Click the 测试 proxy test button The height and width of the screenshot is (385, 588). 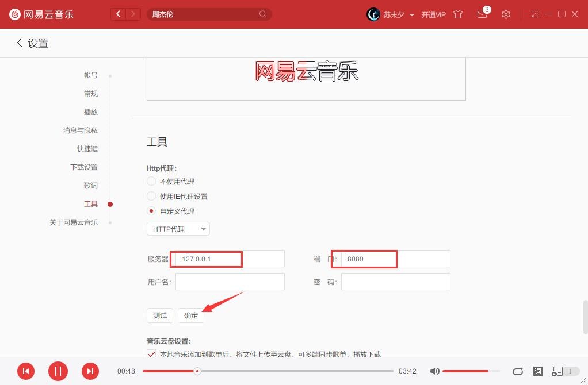160,315
